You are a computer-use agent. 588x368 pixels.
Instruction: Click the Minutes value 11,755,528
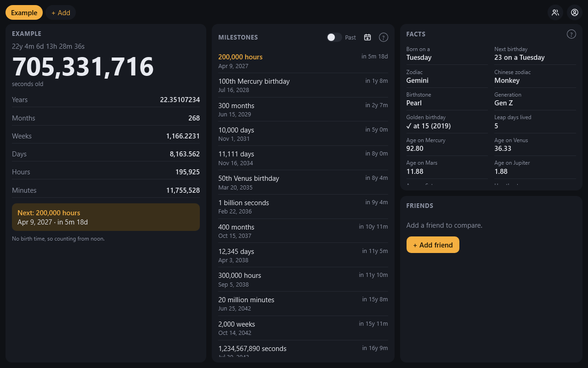[x=183, y=190]
